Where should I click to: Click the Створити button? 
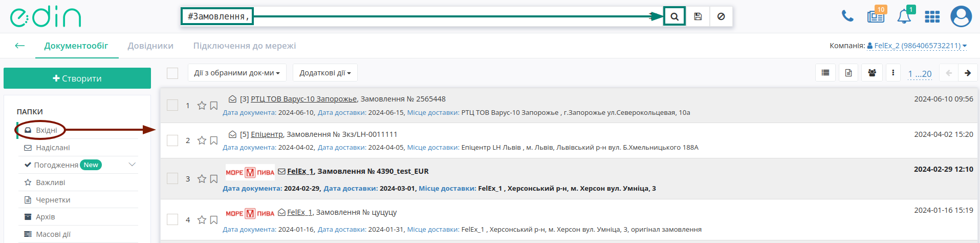click(77, 78)
